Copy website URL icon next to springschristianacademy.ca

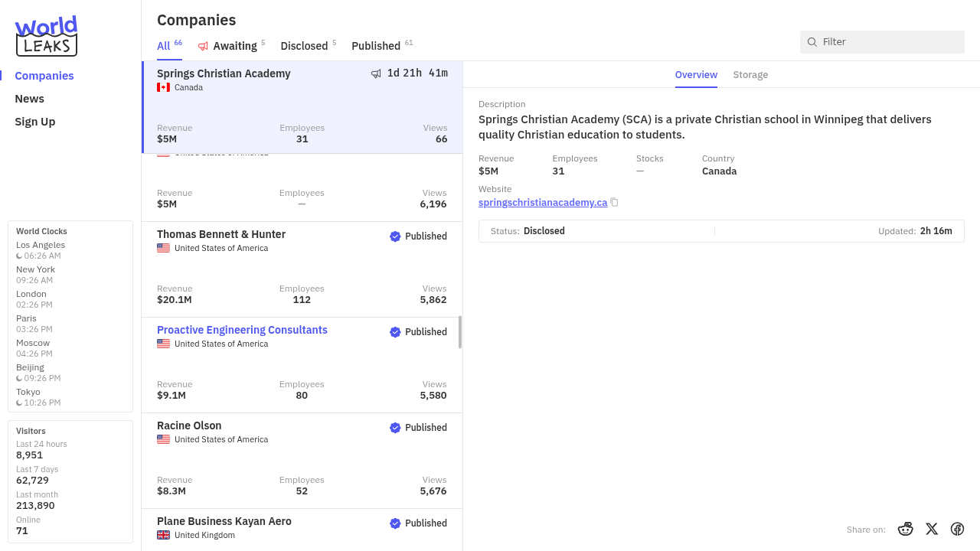tap(614, 203)
